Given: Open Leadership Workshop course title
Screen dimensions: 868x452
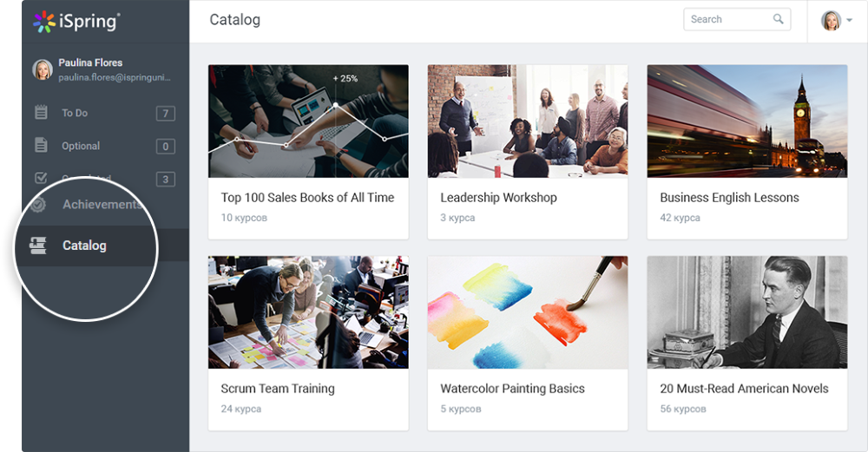Looking at the screenshot, I should [498, 198].
